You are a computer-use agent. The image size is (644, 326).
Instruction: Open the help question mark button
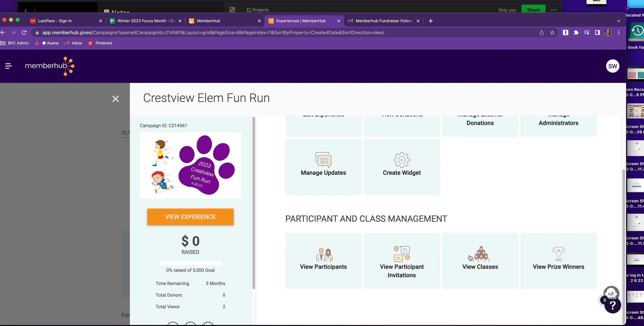[612, 305]
